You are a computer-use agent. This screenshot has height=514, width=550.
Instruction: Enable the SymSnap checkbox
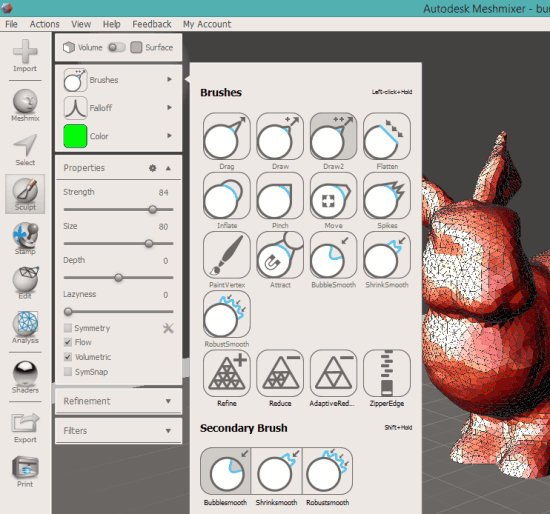tap(68, 372)
